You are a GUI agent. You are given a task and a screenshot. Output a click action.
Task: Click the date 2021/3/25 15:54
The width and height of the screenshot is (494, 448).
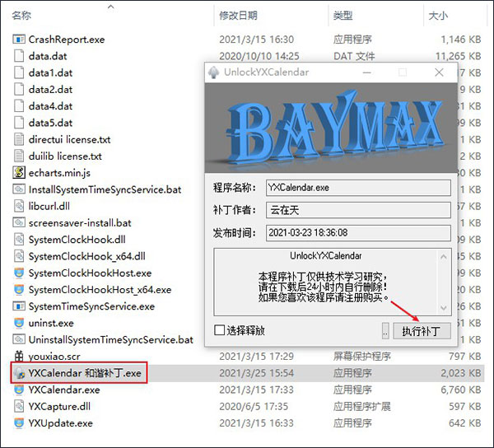(256, 373)
